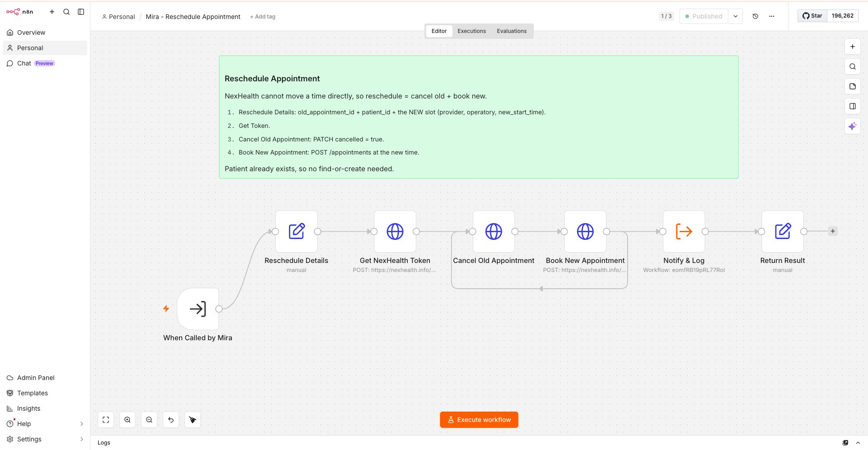Open Admin Panel
This screenshot has width=868, height=450.
[x=45, y=378]
